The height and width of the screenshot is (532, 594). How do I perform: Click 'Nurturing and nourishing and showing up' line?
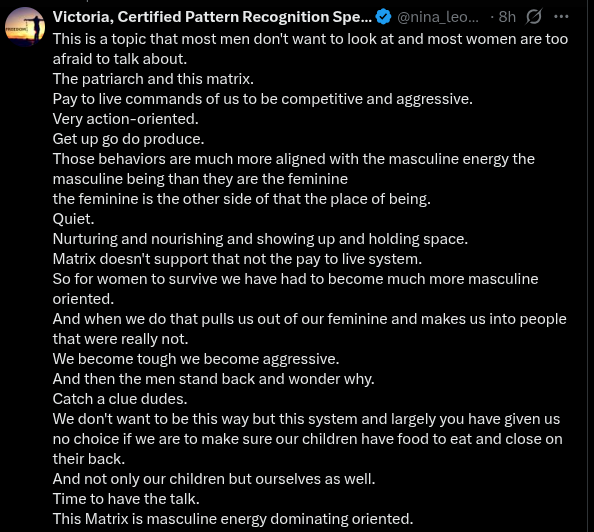[260, 239]
